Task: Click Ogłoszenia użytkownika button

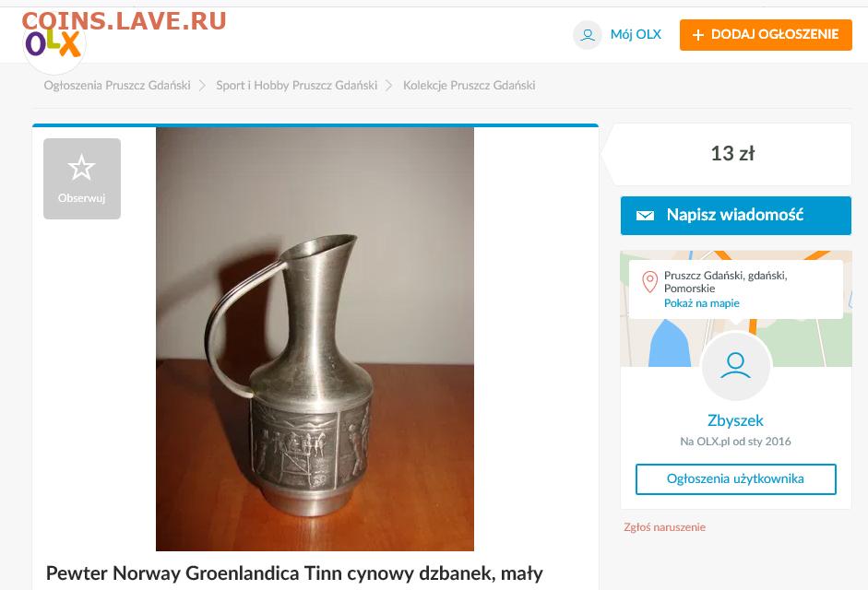Action: (736, 478)
